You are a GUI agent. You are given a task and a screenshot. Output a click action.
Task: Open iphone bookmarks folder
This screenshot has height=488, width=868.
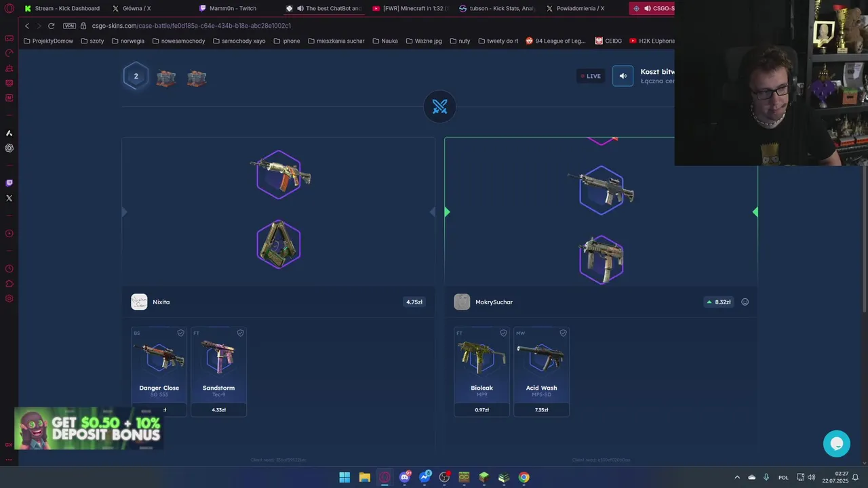click(286, 41)
